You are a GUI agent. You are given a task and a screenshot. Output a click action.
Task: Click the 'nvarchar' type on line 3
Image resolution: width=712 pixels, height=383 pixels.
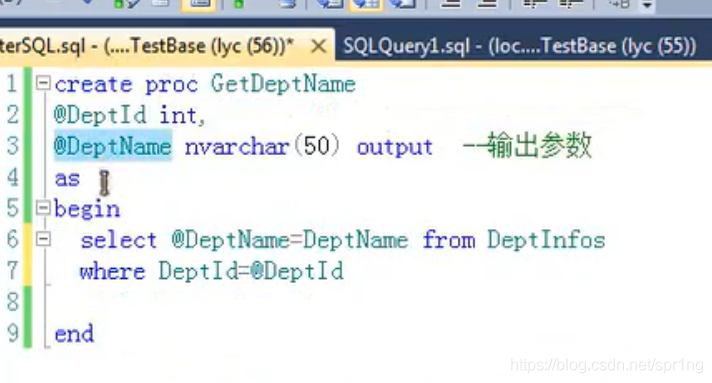pos(237,147)
